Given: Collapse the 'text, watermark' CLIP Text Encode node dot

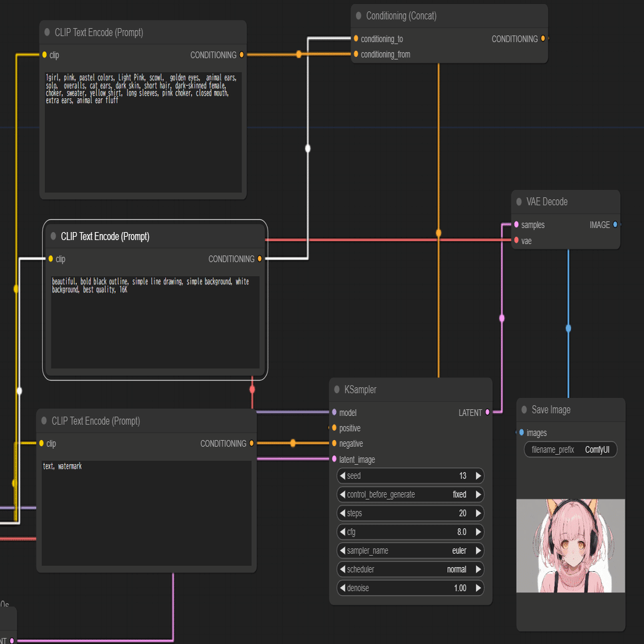Looking at the screenshot, I should coord(44,421).
